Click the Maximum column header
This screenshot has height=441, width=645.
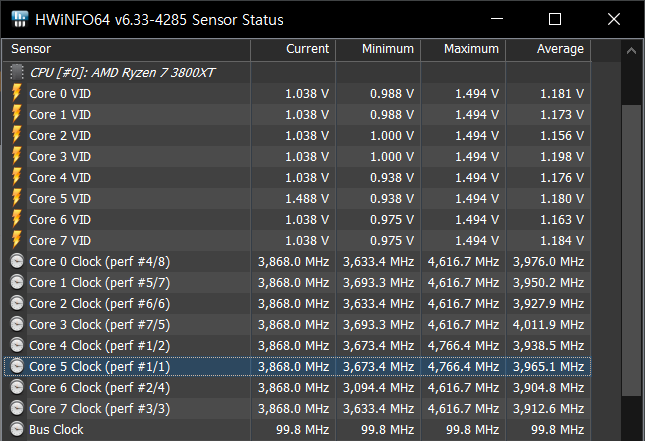click(x=463, y=50)
